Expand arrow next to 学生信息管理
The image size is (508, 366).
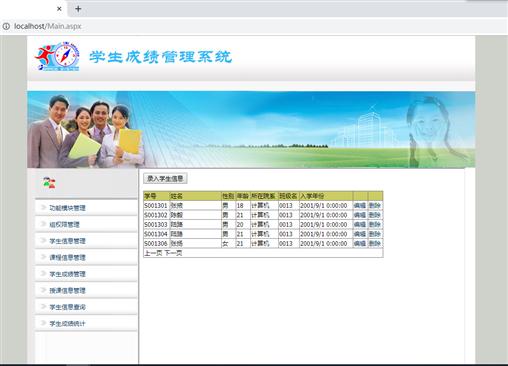(43, 240)
